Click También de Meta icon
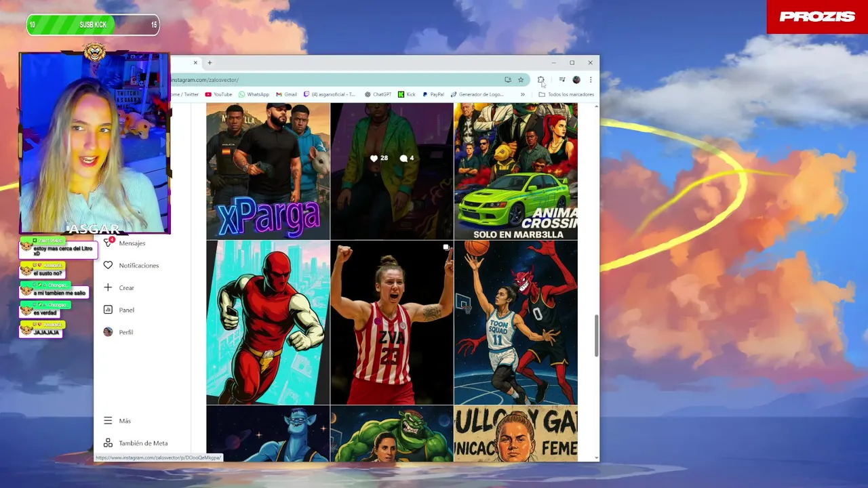 (108, 443)
